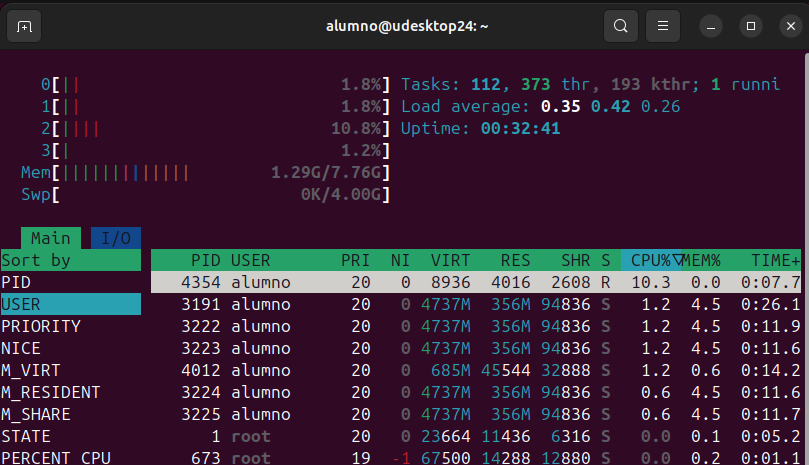
Task: Click the new tab icon in title bar
Action: (x=25, y=26)
